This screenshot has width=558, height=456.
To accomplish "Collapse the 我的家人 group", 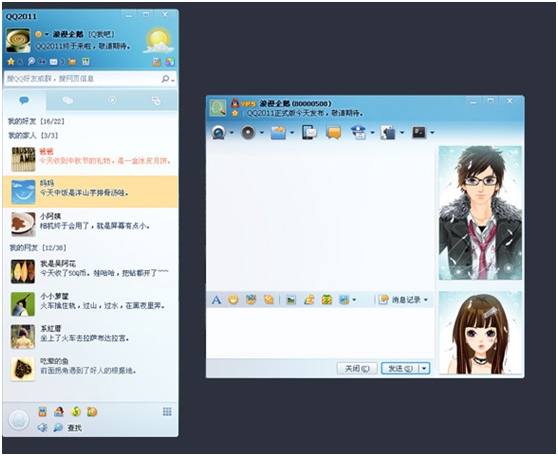I will (x=33, y=136).
